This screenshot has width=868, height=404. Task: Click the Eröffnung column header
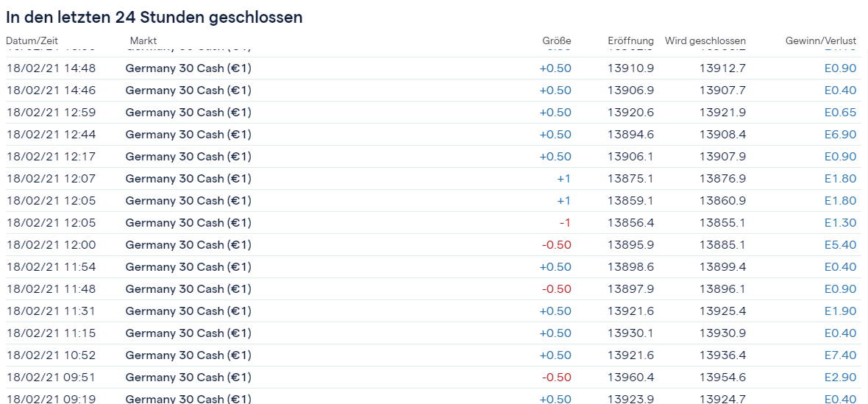click(630, 40)
